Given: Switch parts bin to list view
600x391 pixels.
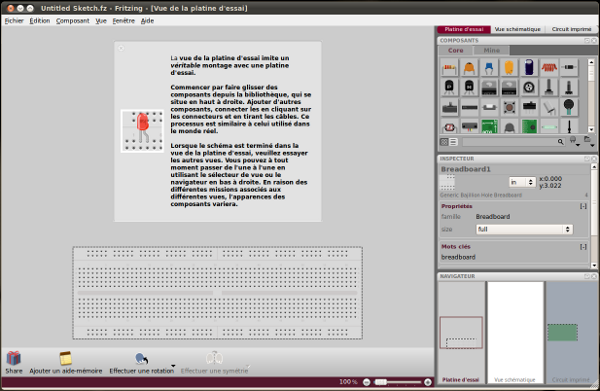Looking at the screenshot, I should point(453,142).
